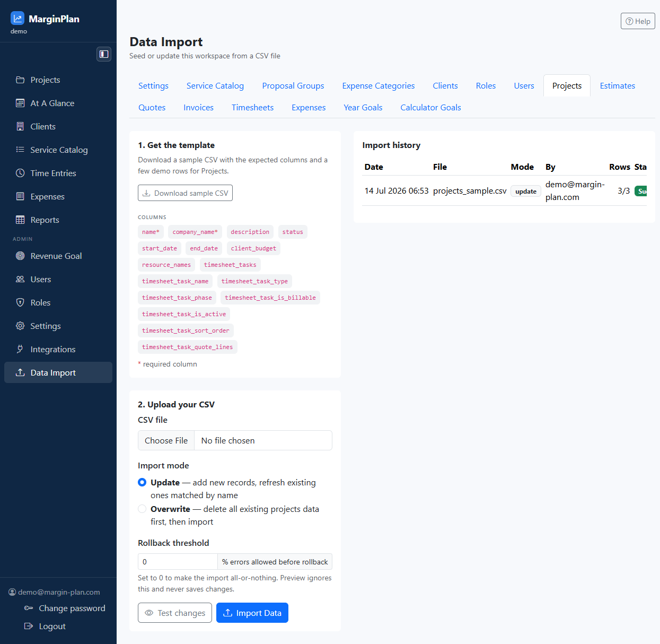Click the Integrations plug icon
660x644 pixels.
tap(20, 349)
